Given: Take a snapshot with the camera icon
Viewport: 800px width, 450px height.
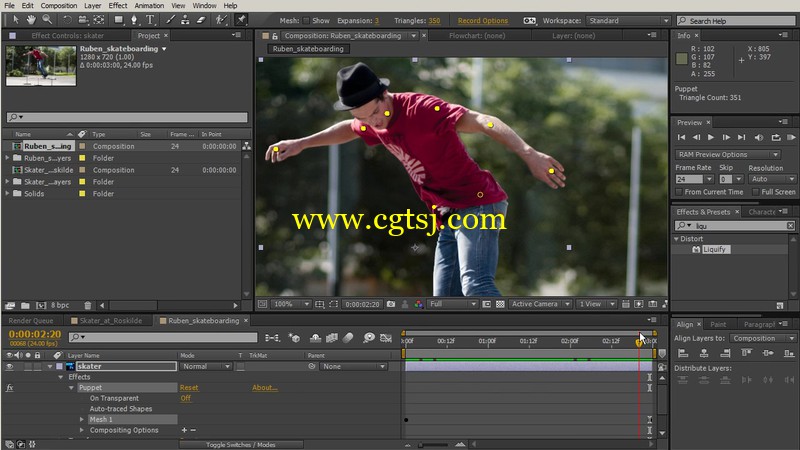Looking at the screenshot, I should (x=391, y=304).
